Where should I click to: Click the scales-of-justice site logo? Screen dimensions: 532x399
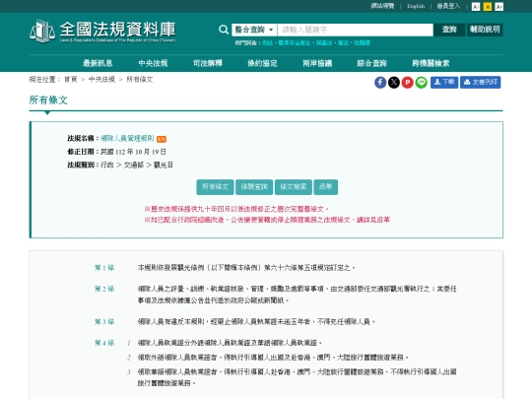pyautogui.click(x=42, y=31)
